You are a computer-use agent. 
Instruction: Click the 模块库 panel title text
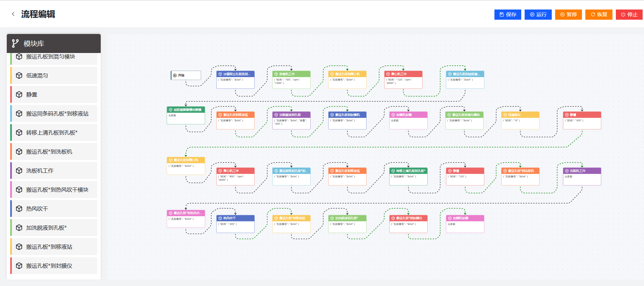click(x=34, y=43)
